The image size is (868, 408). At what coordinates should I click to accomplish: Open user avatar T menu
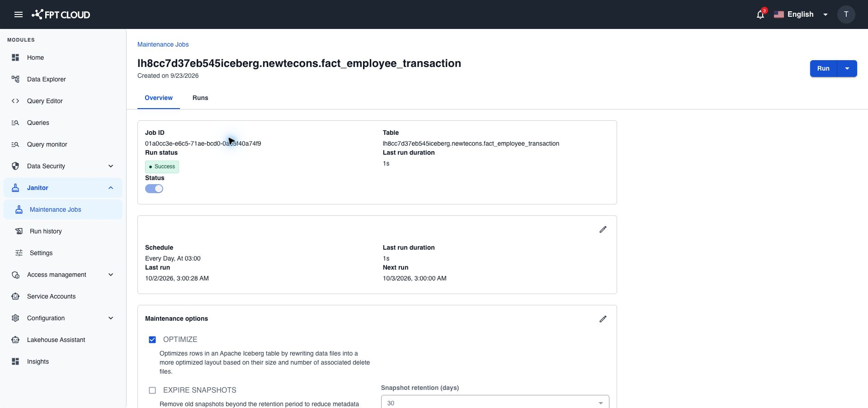[846, 14]
